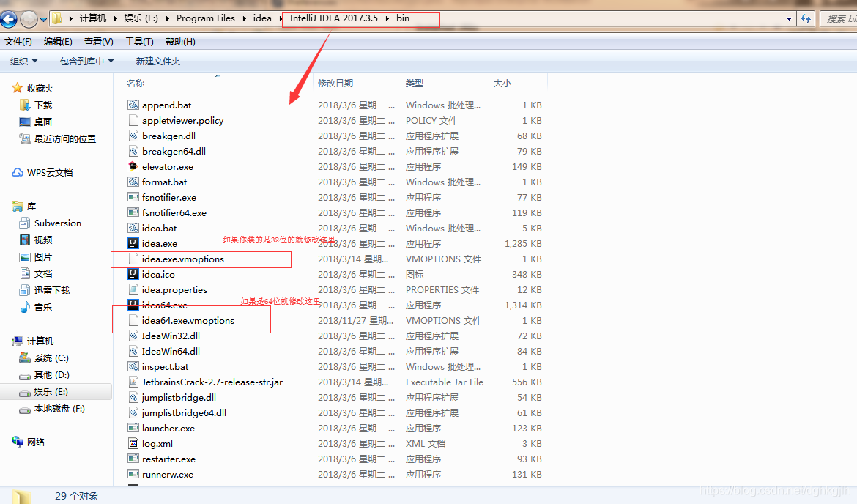857x504 pixels.
Task: Click the WPS云文档 cloud icon
Action: click(18, 173)
